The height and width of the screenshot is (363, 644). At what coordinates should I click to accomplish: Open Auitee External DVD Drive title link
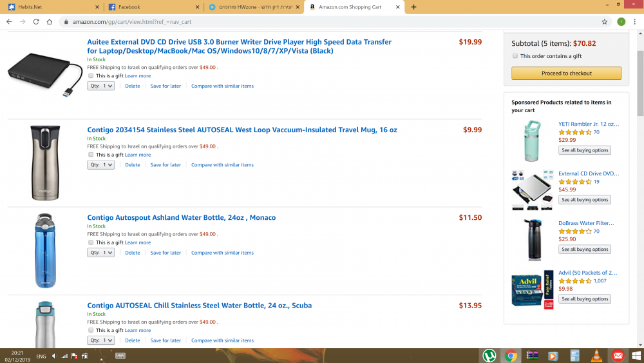pos(239,46)
